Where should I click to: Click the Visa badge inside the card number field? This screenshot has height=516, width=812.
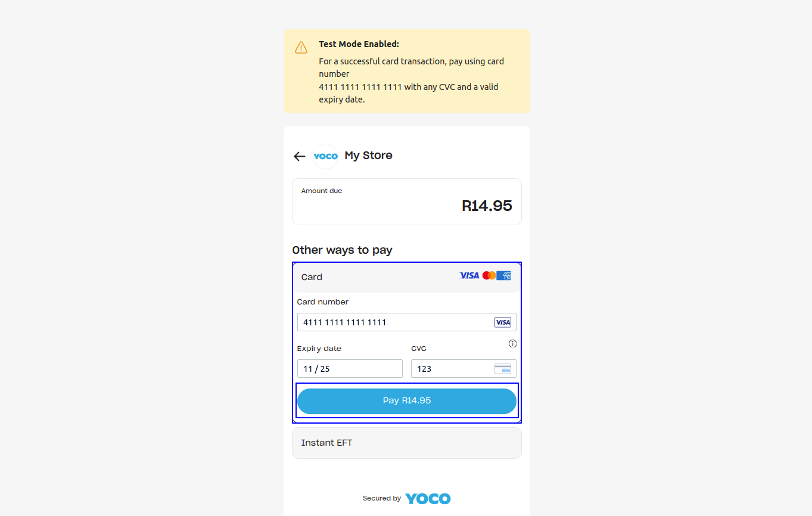[503, 322]
